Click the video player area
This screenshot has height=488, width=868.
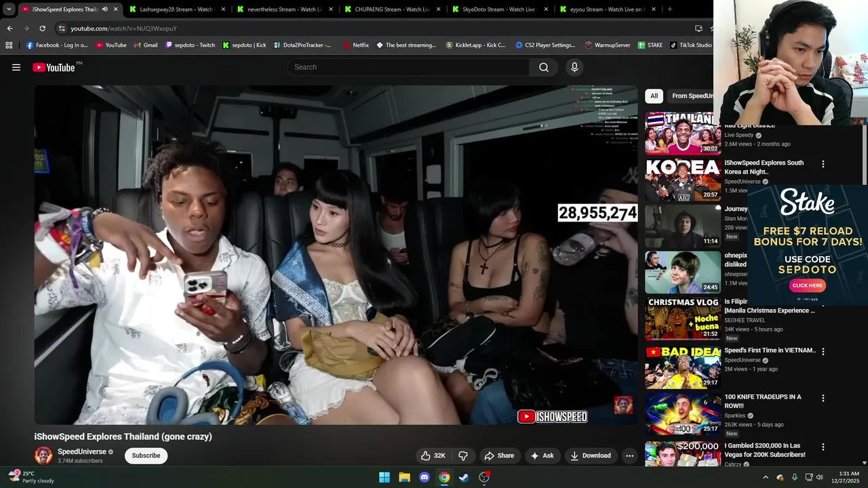coord(336,255)
